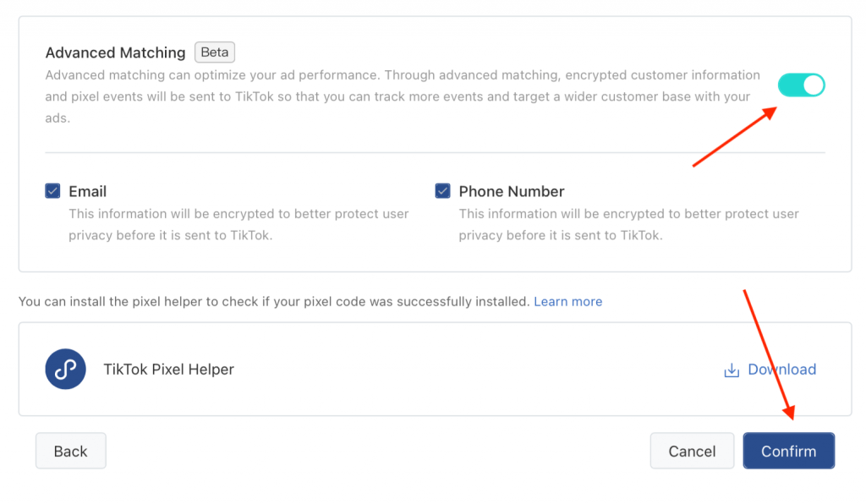Click the Advanced Matching heading
Screen dimensions: 866x504
pyautogui.click(x=115, y=52)
